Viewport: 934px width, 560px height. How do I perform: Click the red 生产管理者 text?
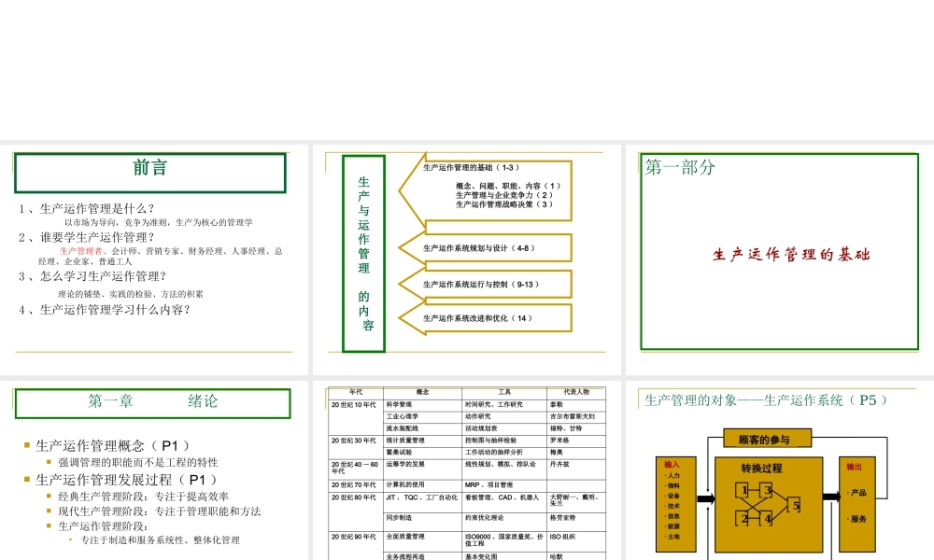81,251
